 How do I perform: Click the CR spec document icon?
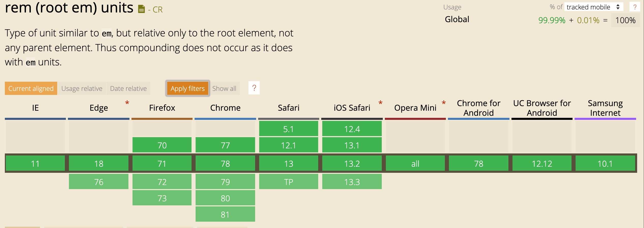(141, 9)
